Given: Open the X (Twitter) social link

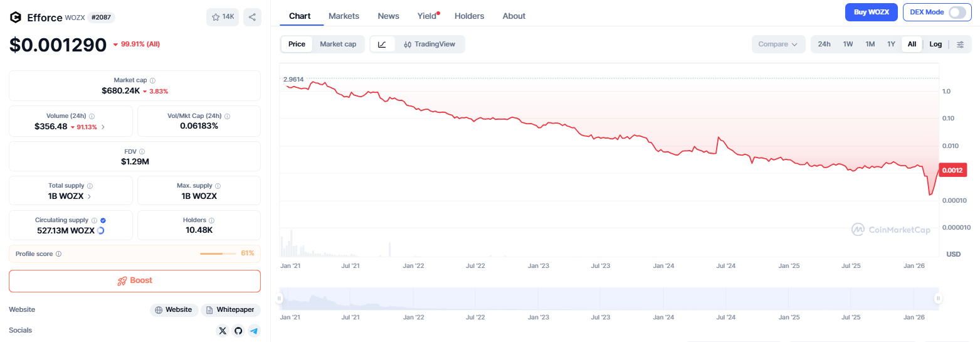Looking at the screenshot, I should pyautogui.click(x=223, y=331).
